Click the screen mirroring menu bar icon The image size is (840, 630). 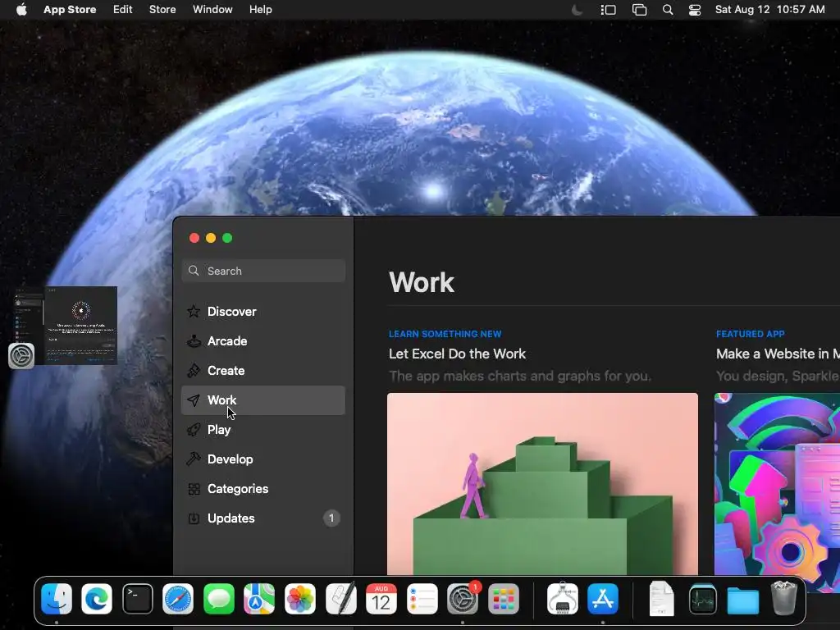[x=639, y=10]
